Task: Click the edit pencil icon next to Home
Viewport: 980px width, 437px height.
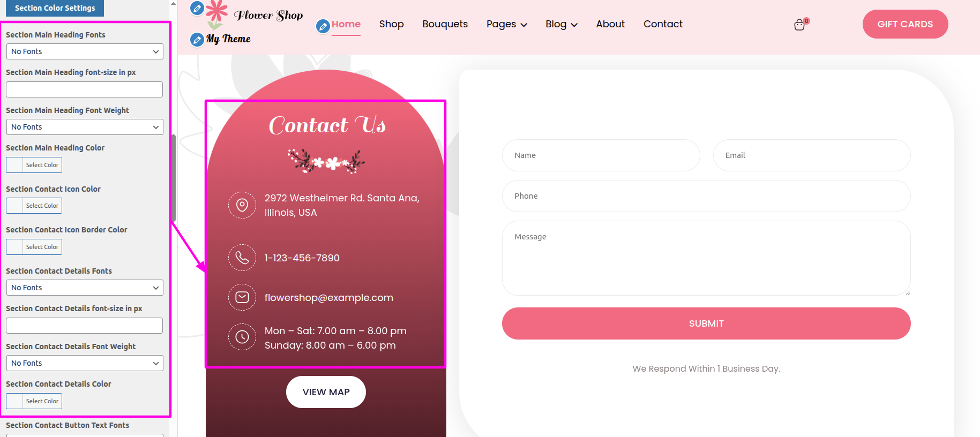Action: (323, 26)
